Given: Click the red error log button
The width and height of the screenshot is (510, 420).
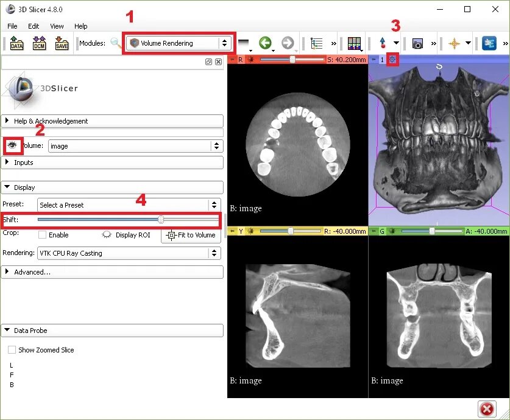Looking at the screenshot, I should pos(487,409).
